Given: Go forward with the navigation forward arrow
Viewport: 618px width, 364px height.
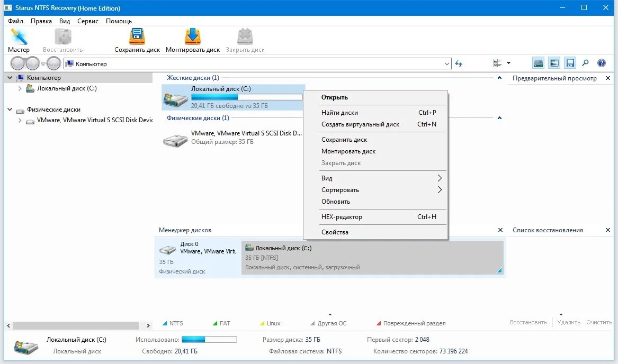Looking at the screenshot, I should 32,63.
